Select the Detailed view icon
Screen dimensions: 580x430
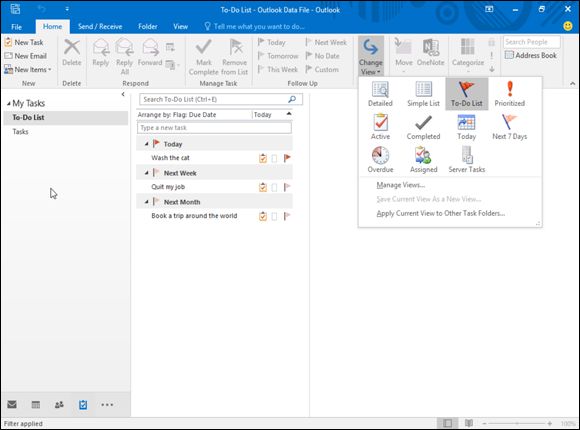click(x=380, y=94)
